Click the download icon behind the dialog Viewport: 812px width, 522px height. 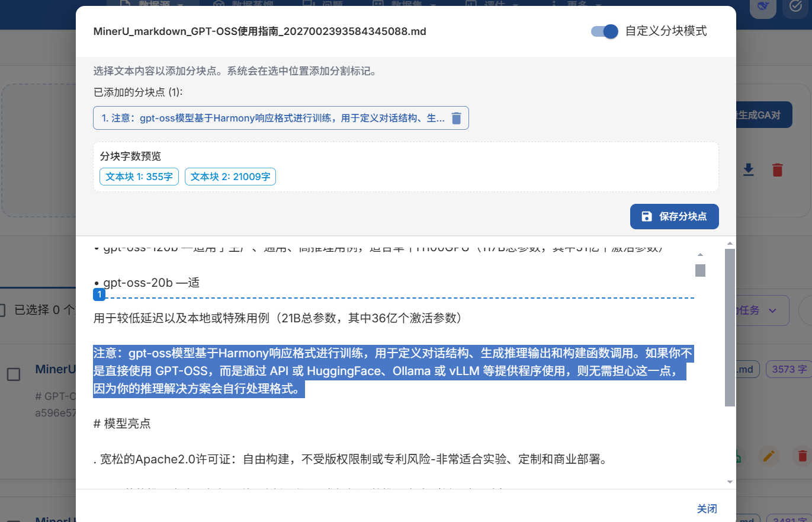pos(749,170)
